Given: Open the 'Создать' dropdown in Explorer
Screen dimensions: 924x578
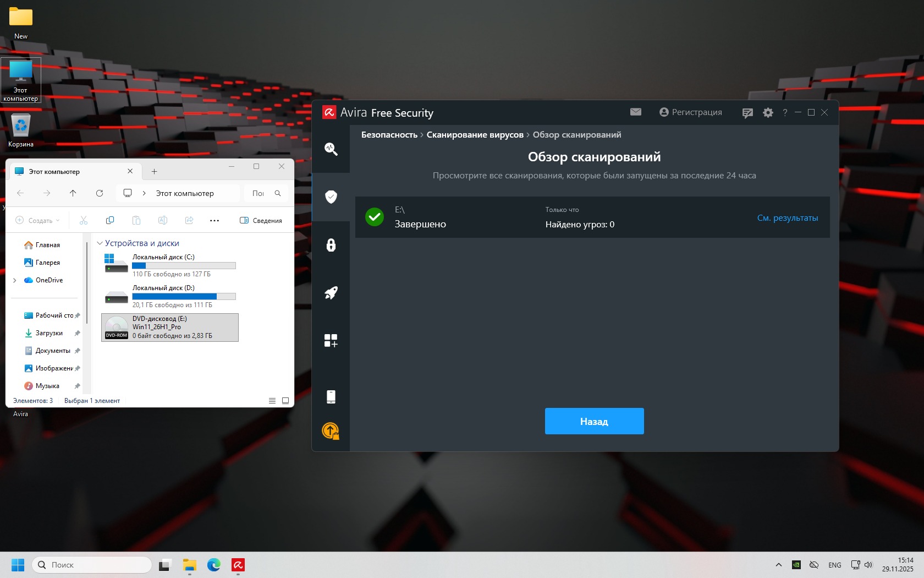Looking at the screenshot, I should click(38, 220).
